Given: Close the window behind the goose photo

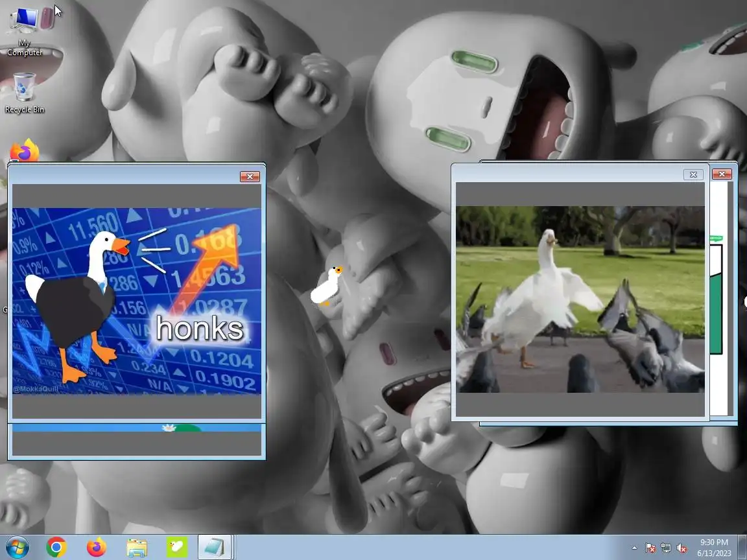Looking at the screenshot, I should tap(722, 174).
